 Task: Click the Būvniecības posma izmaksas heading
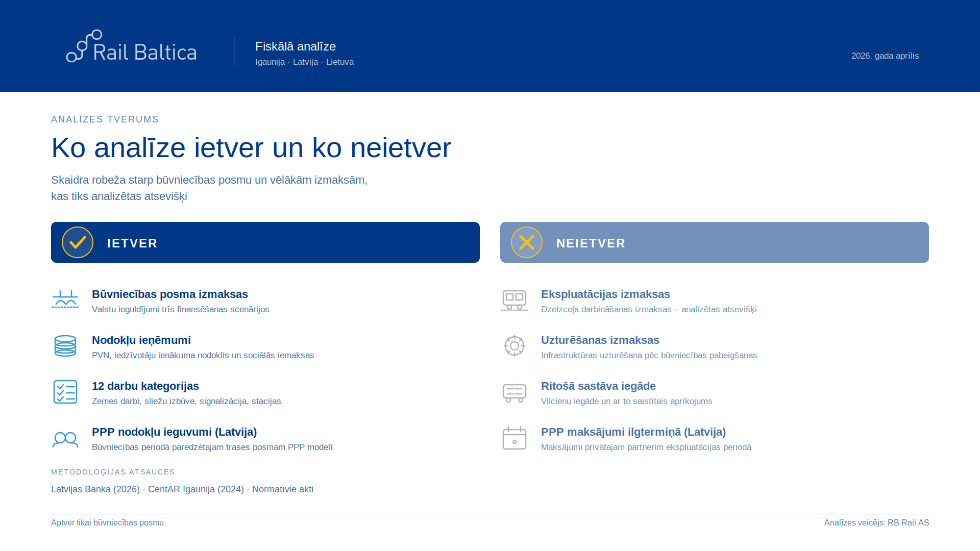(170, 294)
